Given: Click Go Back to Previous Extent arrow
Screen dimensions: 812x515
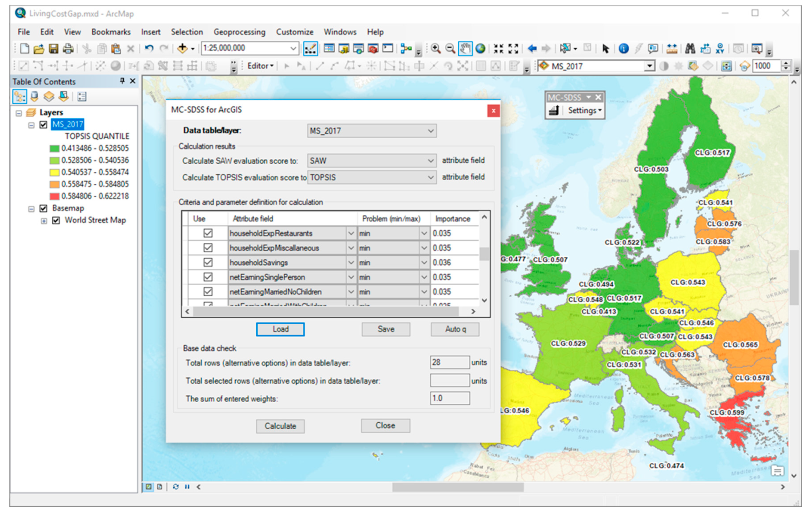Looking at the screenshot, I should coord(532,49).
